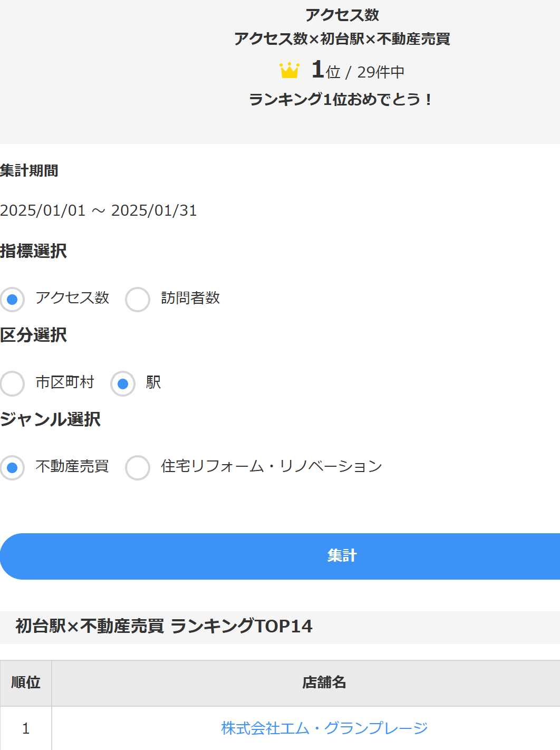This screenshot has height=750, width=560.
Task: Click the 初台駅×不動産売買 ランキングTOP14 heading
Action: pos(164,626)
